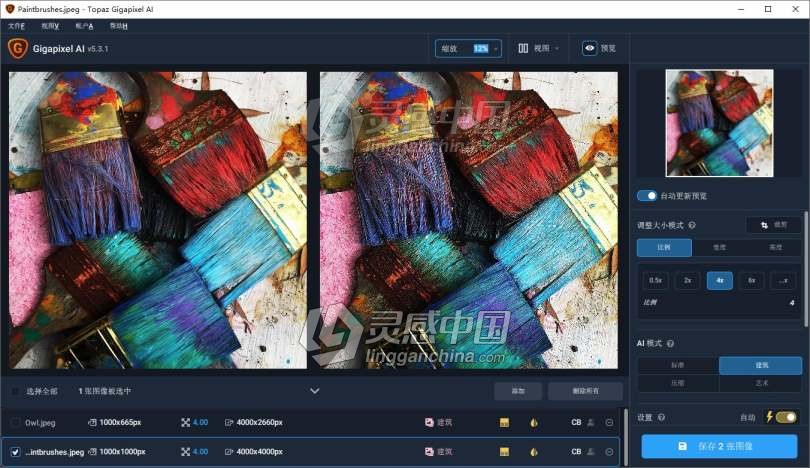This screenshot has height=468, width=810.
Task: Toggle the 自动更新预览 switch
Action: pyautogui.click(x=647, y=196)
